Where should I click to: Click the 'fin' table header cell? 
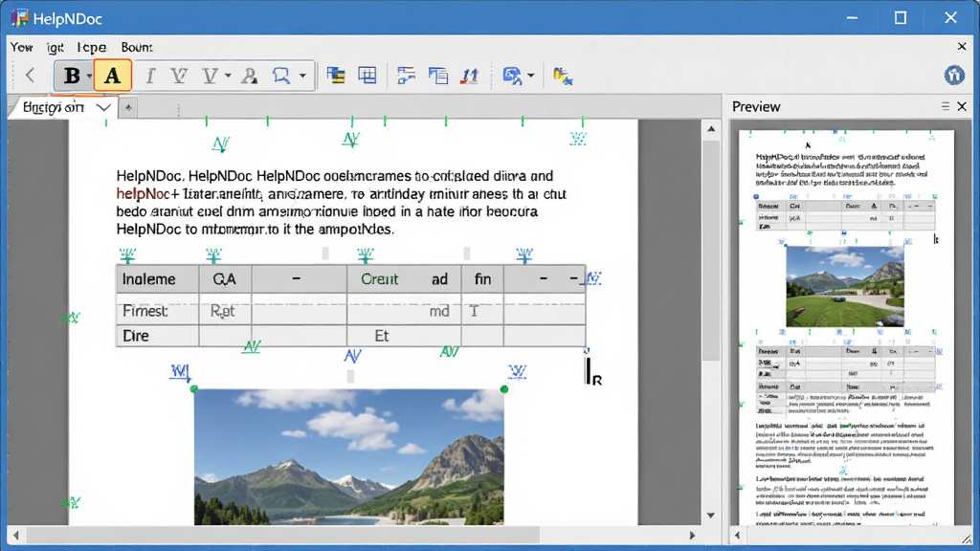(482, 279)
